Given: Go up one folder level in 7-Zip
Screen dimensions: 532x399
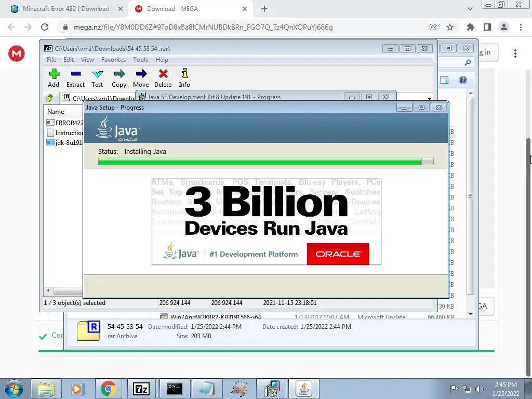Looking at the screenshot, I should (x=50, y=98).
